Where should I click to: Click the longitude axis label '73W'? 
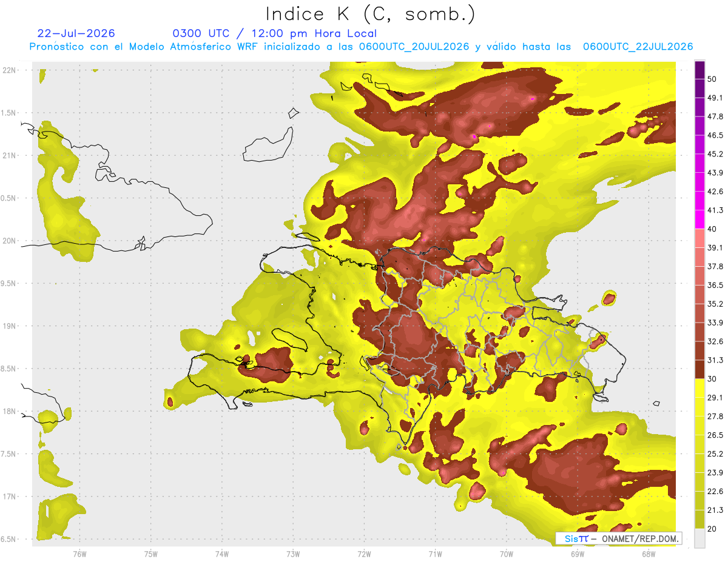pos(293,554)
